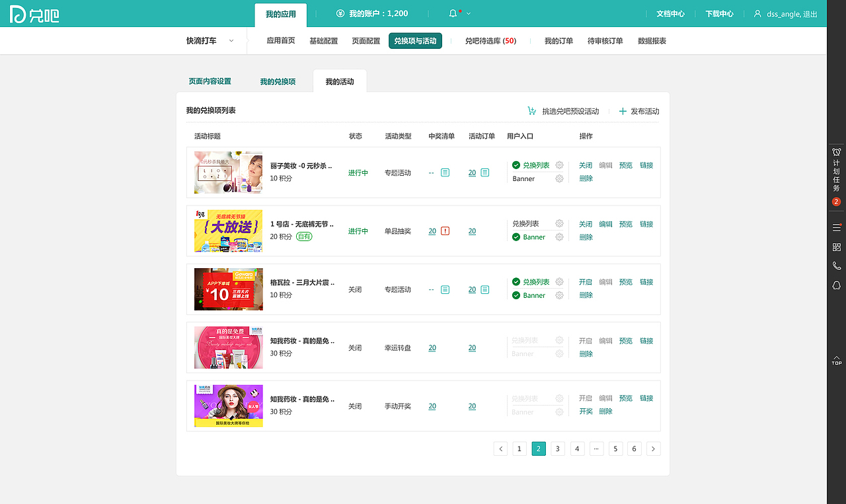Click winner count 20 in 1号店 row
846x504 pixels.
432,231
